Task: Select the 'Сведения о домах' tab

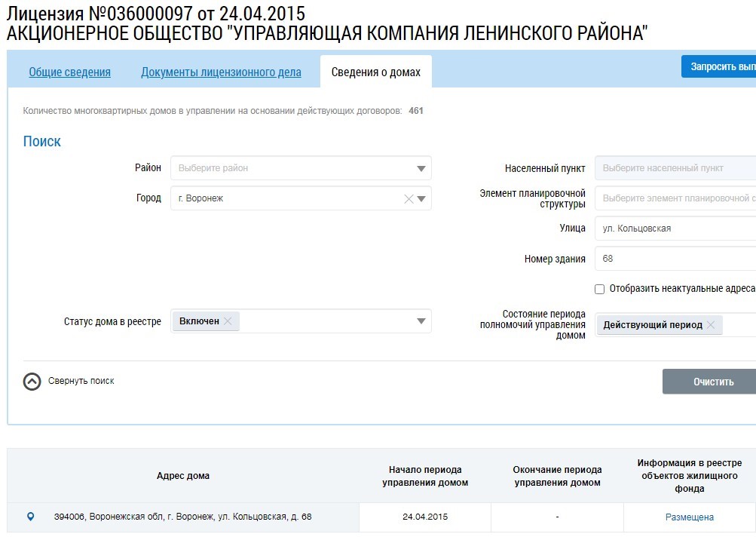Action: coord(375,72)
